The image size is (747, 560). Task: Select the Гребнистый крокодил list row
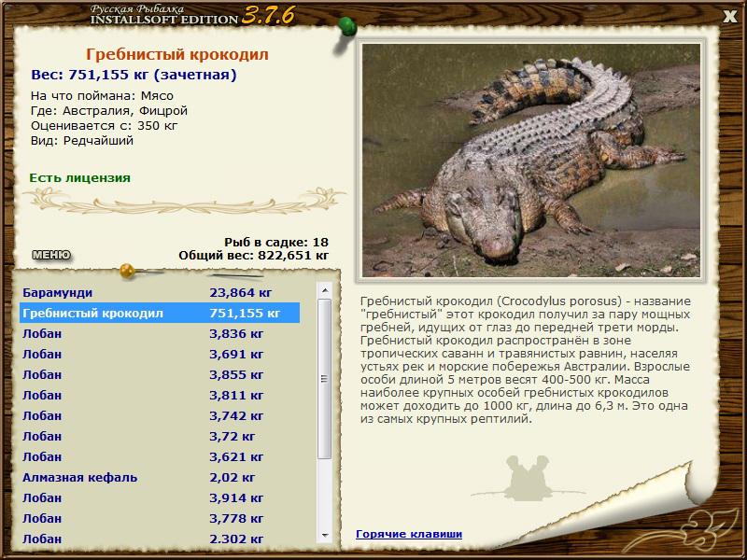[x=160, y=313]
